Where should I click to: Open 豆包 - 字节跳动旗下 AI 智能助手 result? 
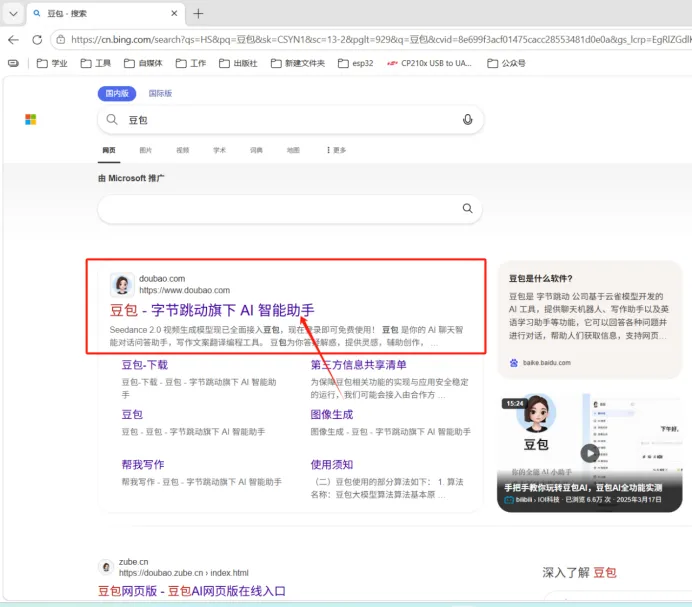212,310
